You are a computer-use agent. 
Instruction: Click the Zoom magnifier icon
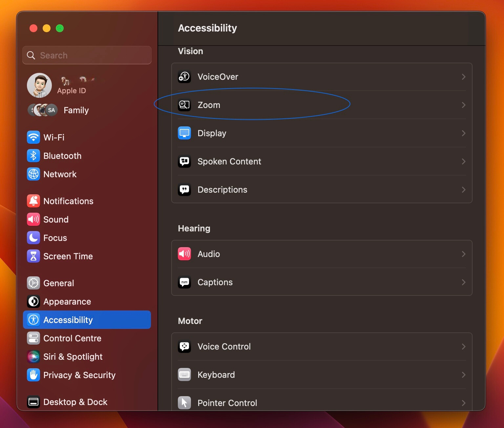coord(184,105)
